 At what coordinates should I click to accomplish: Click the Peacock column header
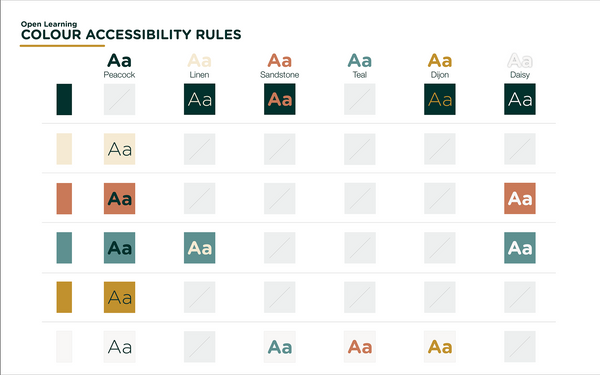click(x=119, y=66)
